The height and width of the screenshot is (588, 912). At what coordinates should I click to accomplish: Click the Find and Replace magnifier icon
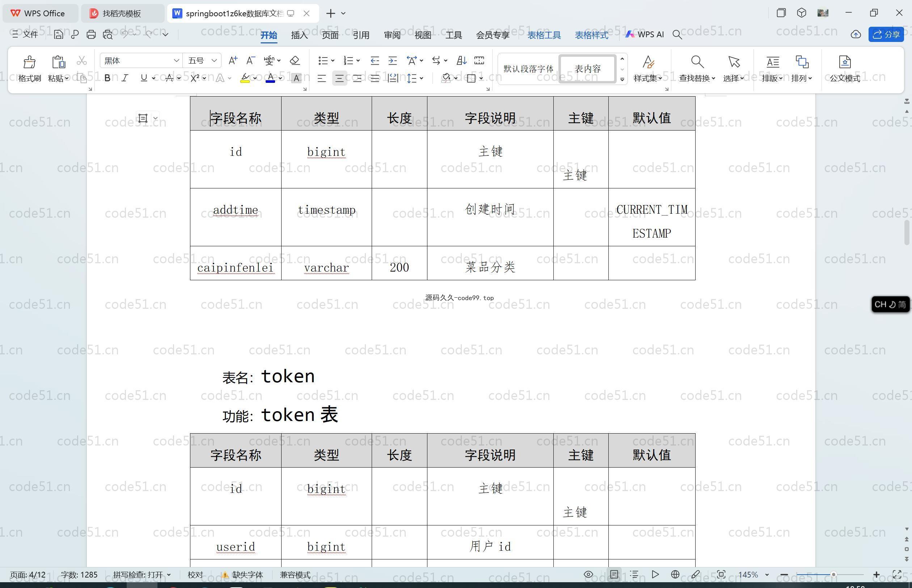[697, 61]
